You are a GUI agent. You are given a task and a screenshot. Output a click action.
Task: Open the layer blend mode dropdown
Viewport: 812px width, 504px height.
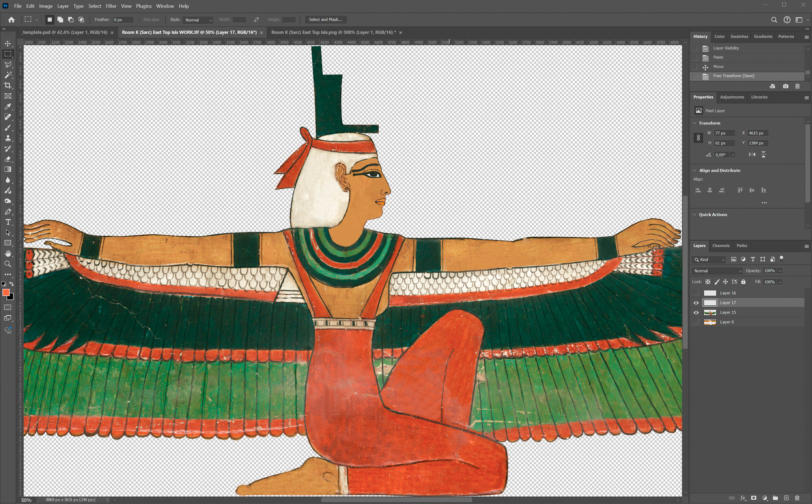point(717,271)
